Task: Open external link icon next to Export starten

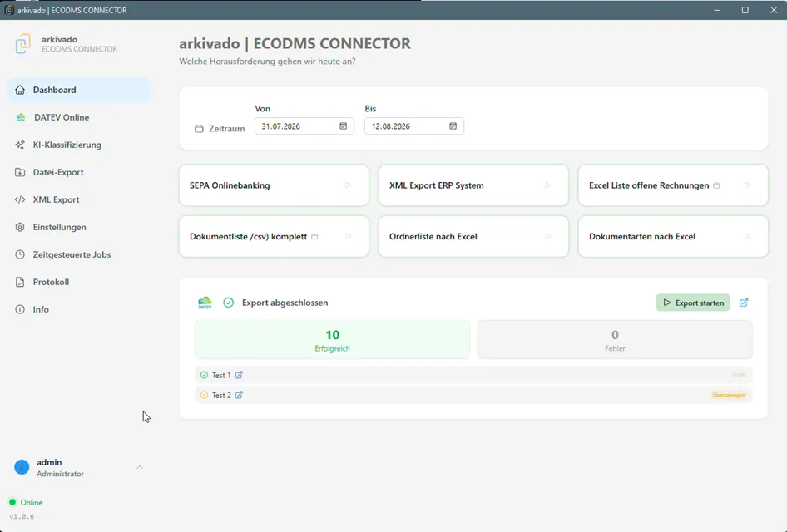Action: point(744,303)
